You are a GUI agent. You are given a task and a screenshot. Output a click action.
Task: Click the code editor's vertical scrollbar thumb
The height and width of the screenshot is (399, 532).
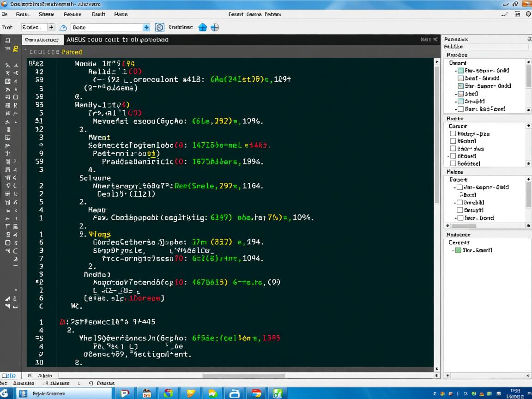click(437, 134)
